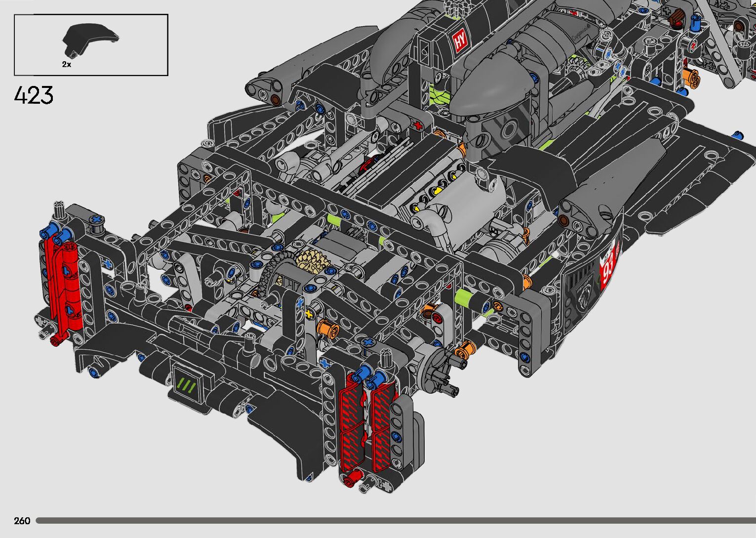This screenshot has height=538, width=756.
Task: Click the step number 423
Action: click(34, 95)
